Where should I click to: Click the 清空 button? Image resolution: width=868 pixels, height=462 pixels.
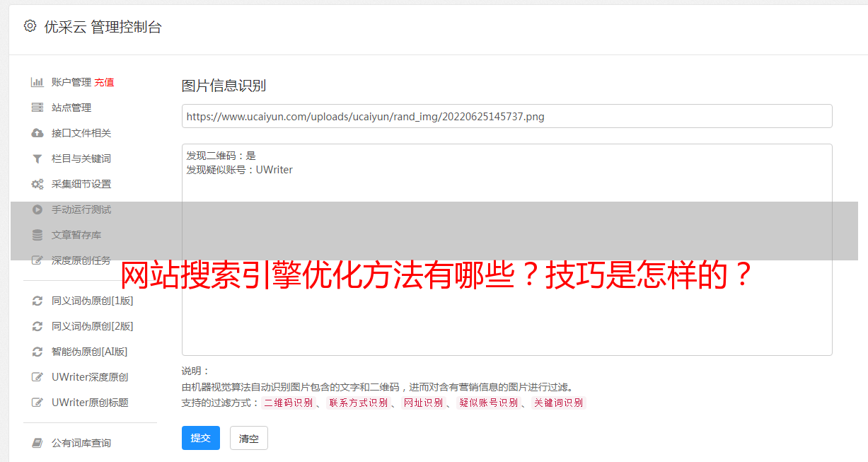pyautogui.click(x=249, y=438)
